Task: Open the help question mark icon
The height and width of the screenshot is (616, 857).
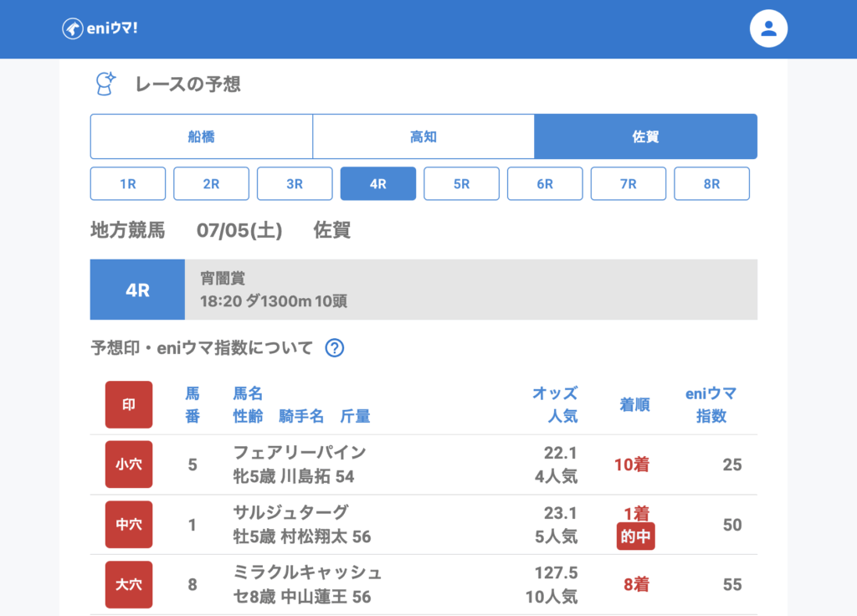Action: coord(334,348)
